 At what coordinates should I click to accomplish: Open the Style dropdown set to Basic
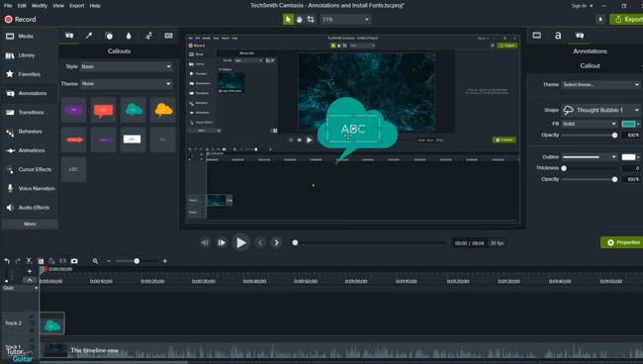127,66
